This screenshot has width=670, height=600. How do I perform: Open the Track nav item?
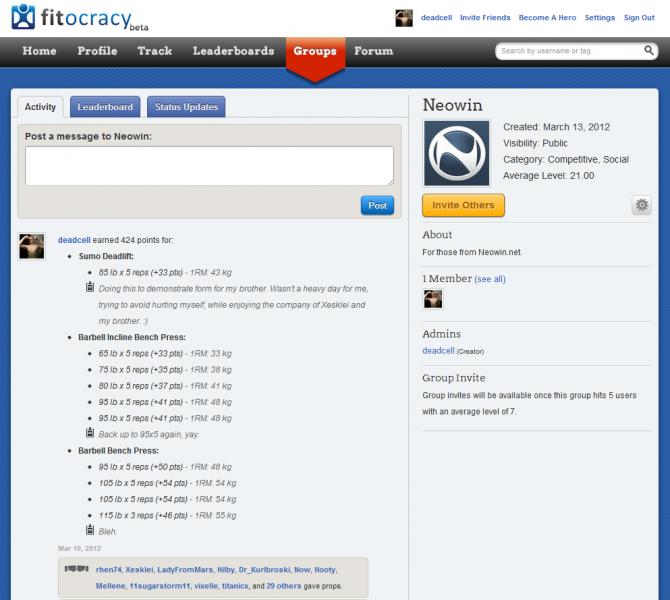pyautogui.click(x=155, y=51)
